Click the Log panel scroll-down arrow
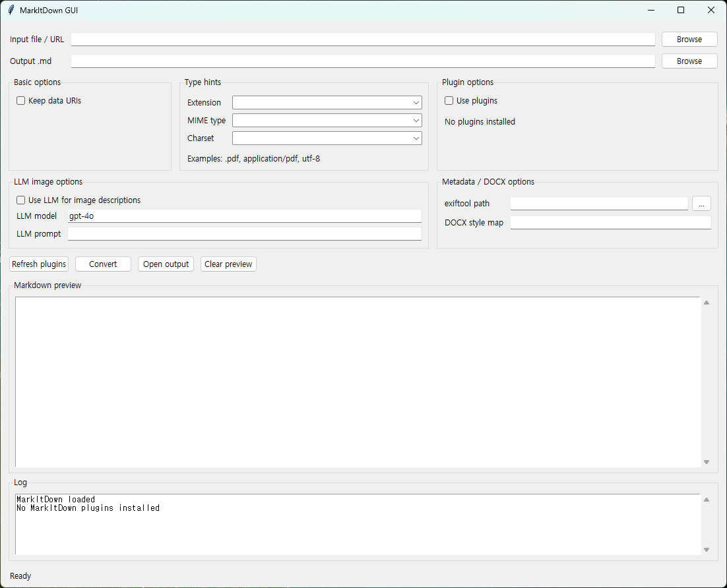The height and width of the screenshot is (588, 727). [707, 550]
